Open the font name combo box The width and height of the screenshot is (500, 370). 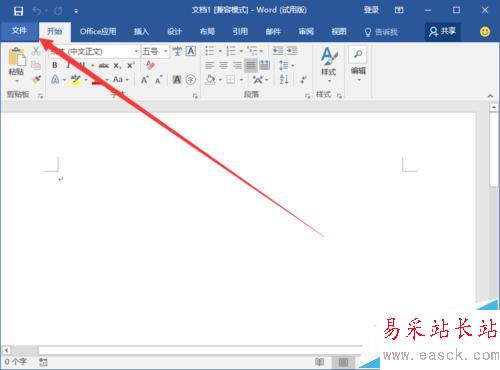click(x=94, y=51)
